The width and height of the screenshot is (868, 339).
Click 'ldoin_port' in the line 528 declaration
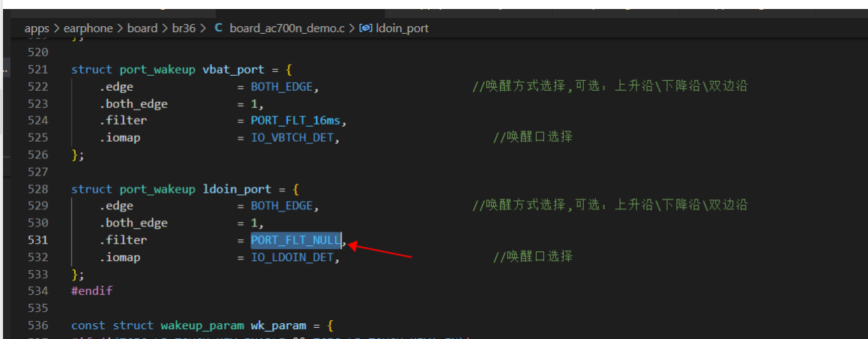coord(237,189)
